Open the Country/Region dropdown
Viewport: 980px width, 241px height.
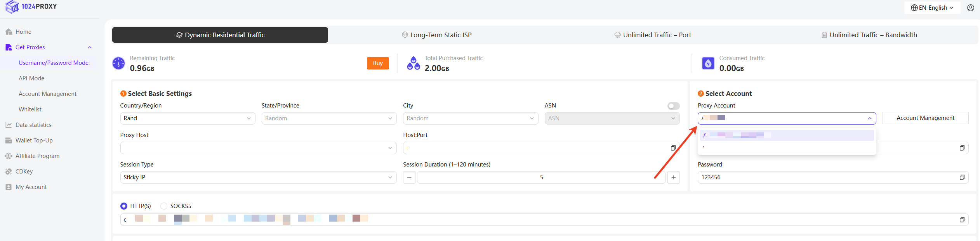tap(188, 118)
